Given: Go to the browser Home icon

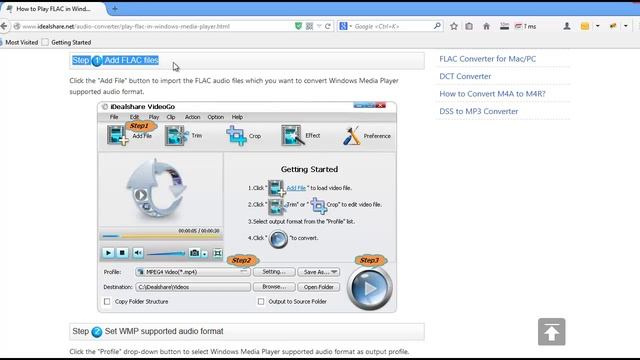Looking at the screenshot, I should (x=486, y=26).
